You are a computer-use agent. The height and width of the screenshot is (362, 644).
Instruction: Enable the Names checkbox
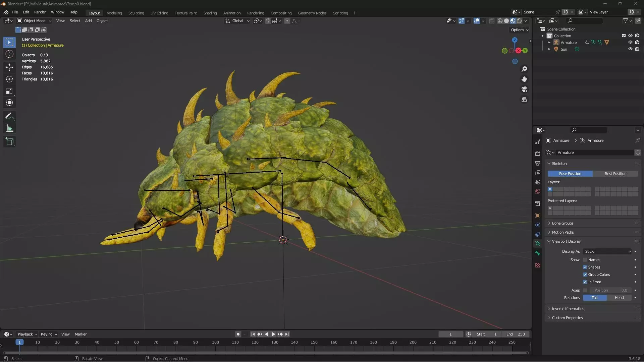pos(585,260)
